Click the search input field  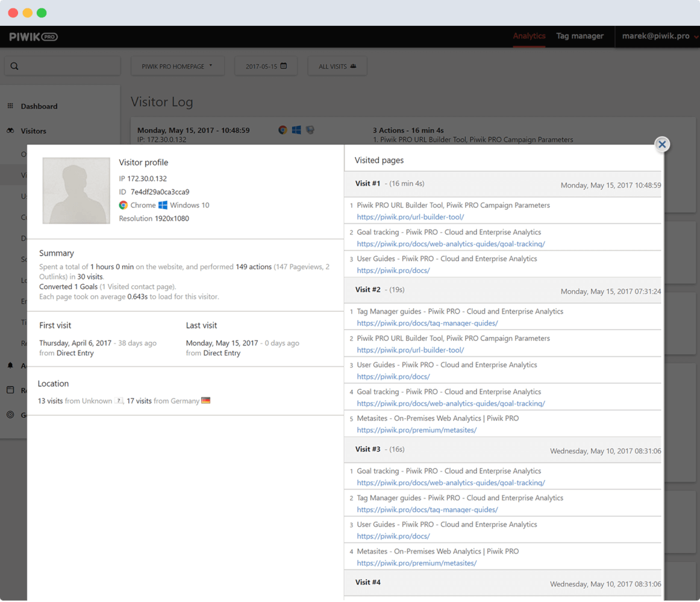[x=62, y=66]
